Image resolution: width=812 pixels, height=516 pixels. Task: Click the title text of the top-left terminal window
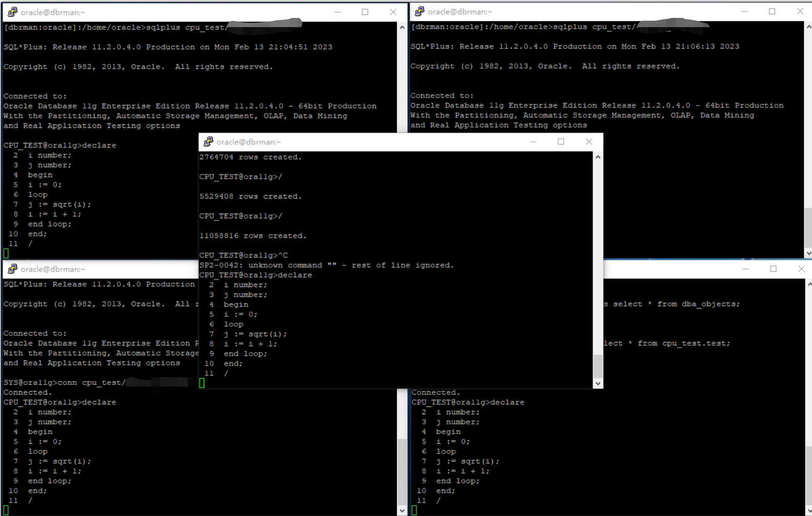point(53,12)
